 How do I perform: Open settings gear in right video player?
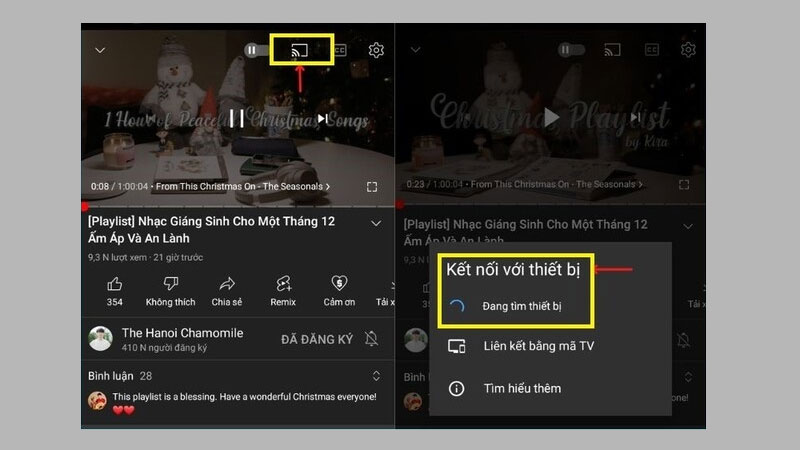(x=688, y=49)
